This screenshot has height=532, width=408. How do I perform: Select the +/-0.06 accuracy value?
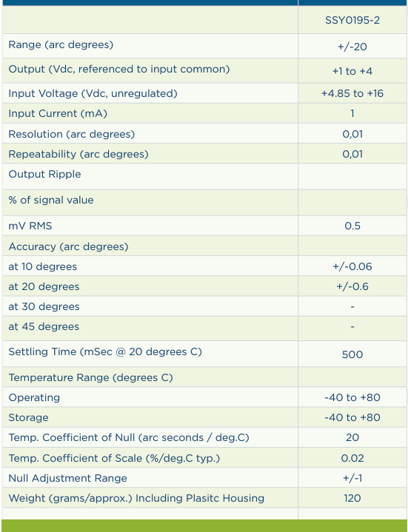pyautogui.click(x=352, y=266)
